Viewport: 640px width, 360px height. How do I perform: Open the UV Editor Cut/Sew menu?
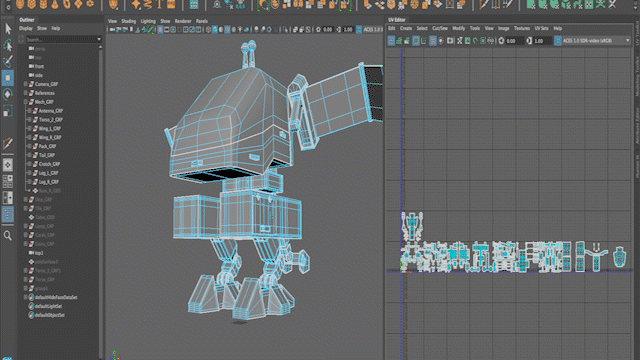[x=440, y=29]
